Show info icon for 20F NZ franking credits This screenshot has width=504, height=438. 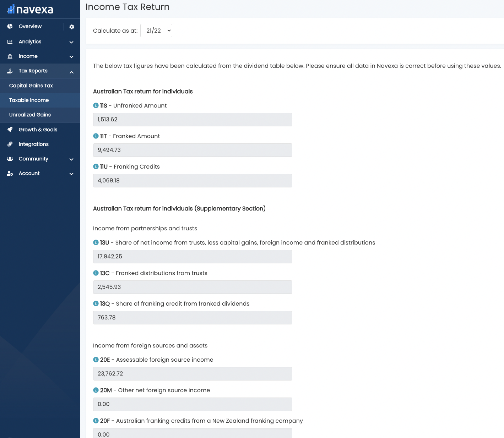(x=96, y=421)
